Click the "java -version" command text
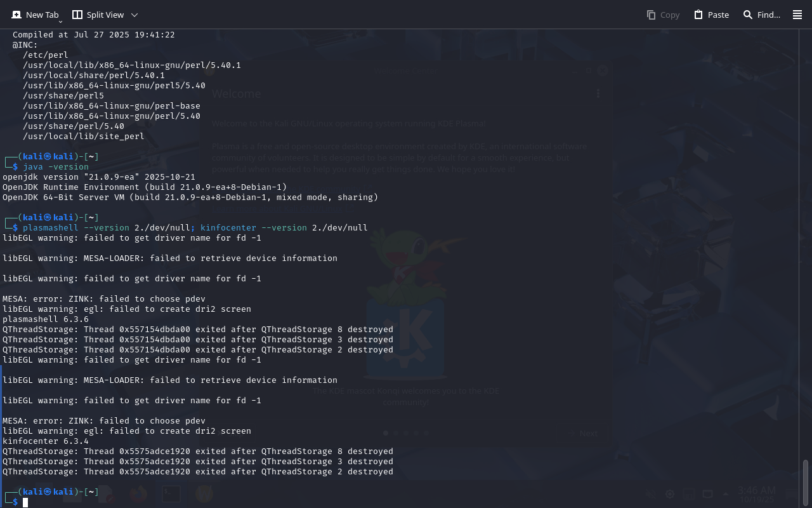This screenshot has width=812, height=508. [56, 167]
